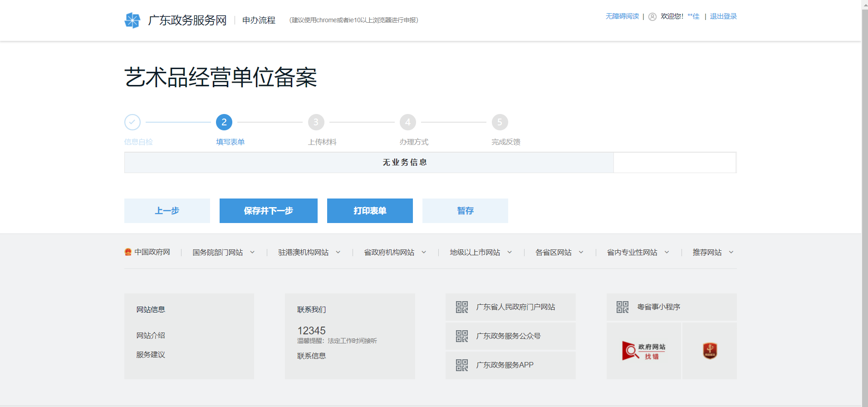Image resolution: width=868 pixels, height=407 pixels.
Task: Click the 保存并下一步 button
Action: (x=268, y=211)
